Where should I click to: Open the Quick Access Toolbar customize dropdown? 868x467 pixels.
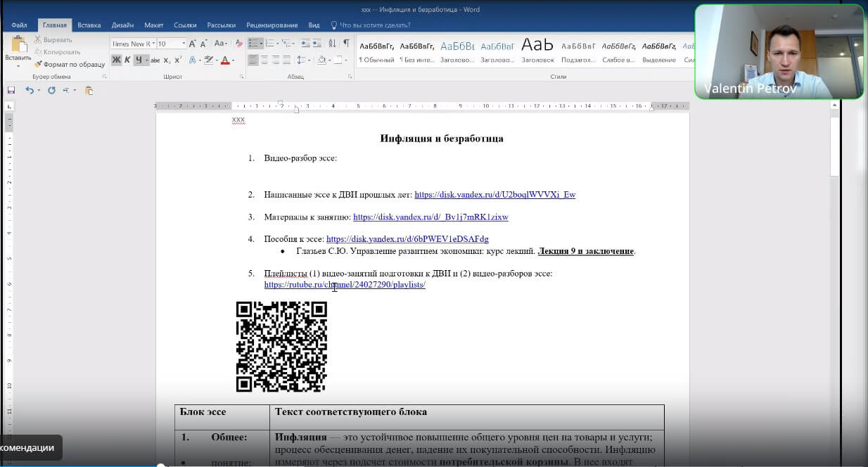[x=74, y=90]
